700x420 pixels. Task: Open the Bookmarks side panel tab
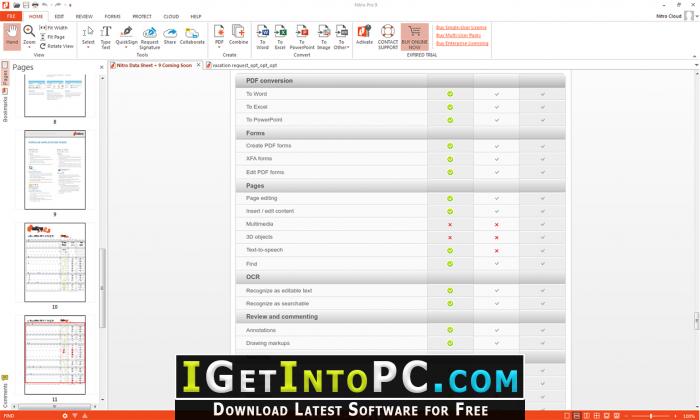[x=5, y=104]
